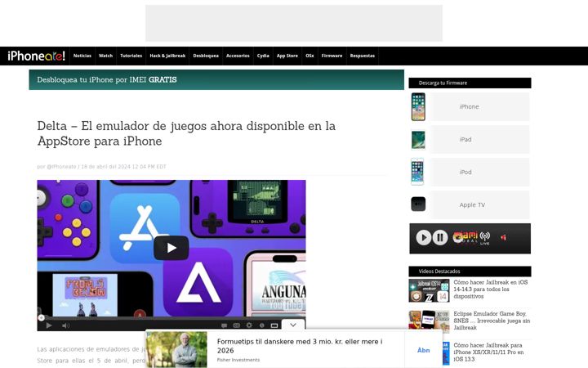Screen dimensions: 588x368
Task: Click the Åbn button on bottom ad
Action: (x=423, y=350)
